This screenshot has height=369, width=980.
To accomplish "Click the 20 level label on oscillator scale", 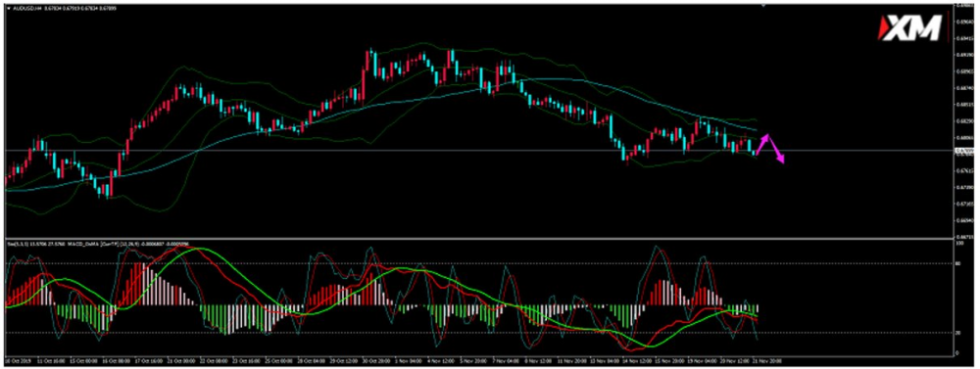I will (x=958, y=333).
